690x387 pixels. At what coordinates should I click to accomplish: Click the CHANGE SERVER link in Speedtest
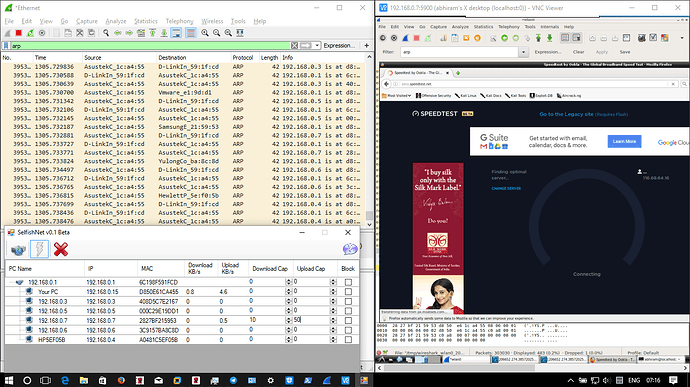pos(506,188)
